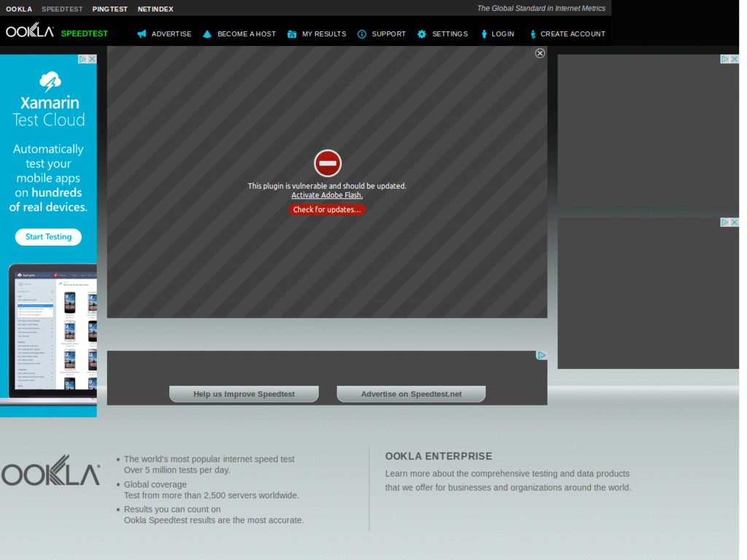Click the Support info icon

point(362,34)
